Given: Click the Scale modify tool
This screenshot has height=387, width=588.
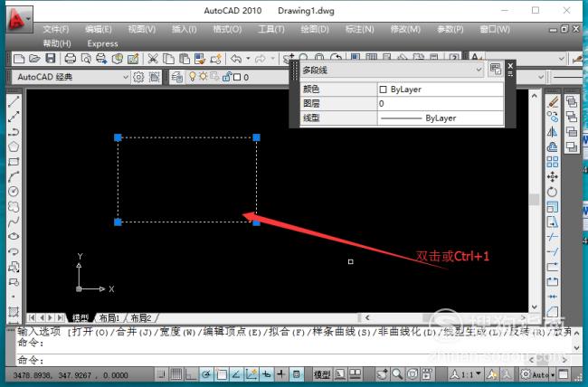Looking at the screenshot, I should click(553, 207).
